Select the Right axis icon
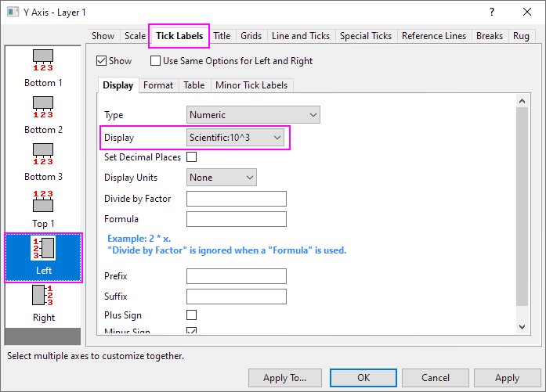The height and width of the screenshot is (392, 546). [x=43, y=295]
